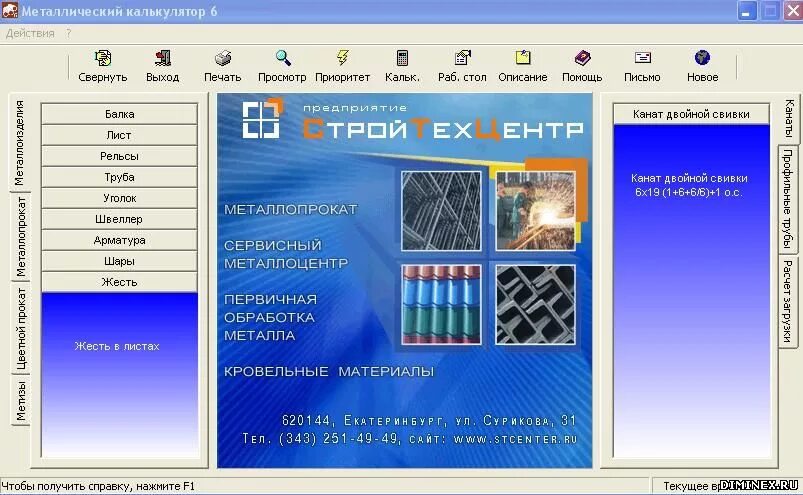Switch to the Метизы vertical tab
The image size is (803, 495).
[x=20, y=401]
